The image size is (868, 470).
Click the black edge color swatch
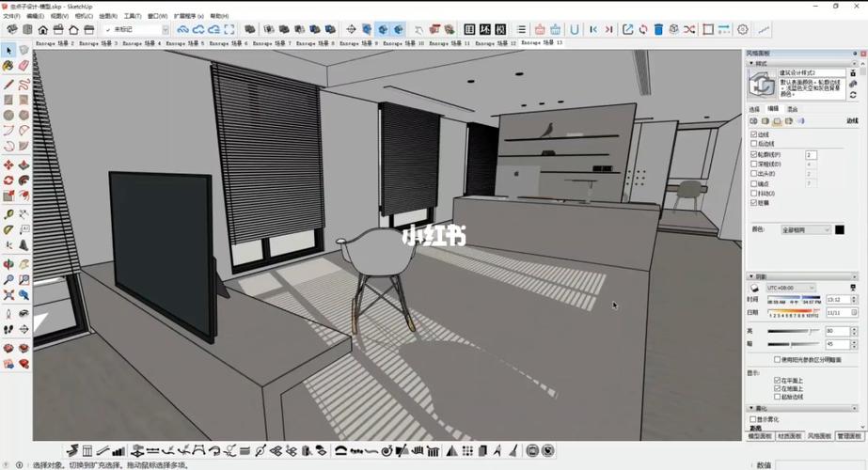840,229
